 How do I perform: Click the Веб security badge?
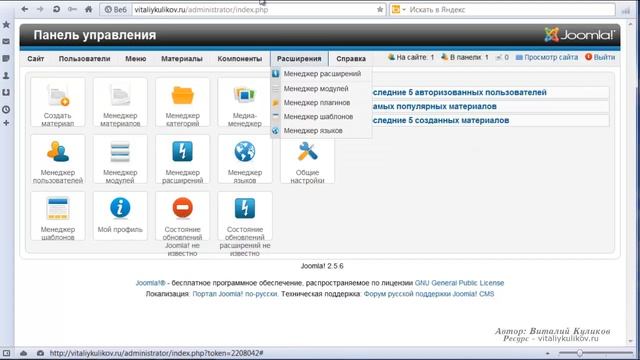click(x=116, y=9)
